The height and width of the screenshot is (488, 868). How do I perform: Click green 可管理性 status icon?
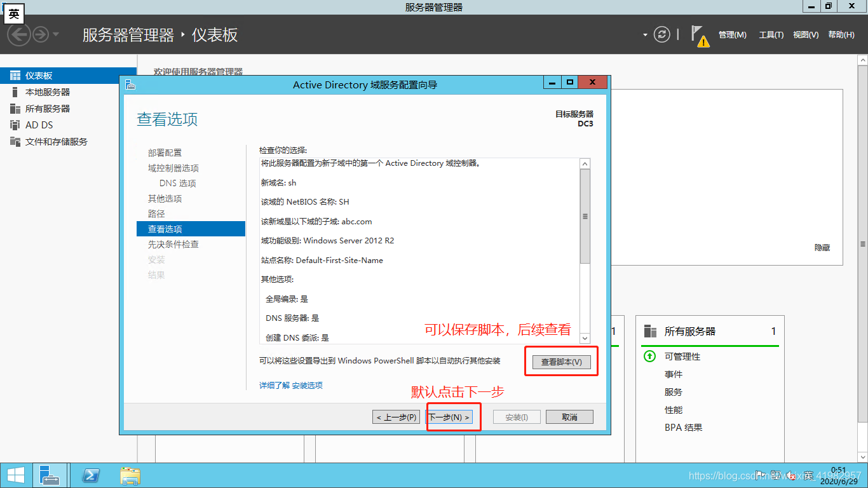649,356
